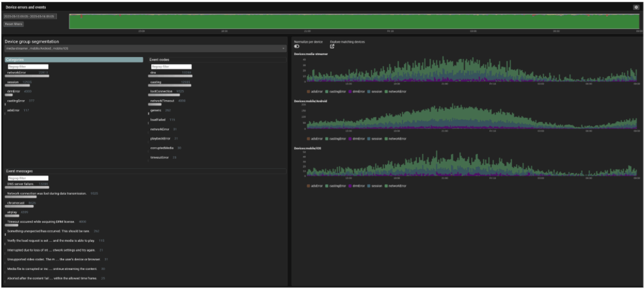
Task: Filter by networkError category
Action: point(16,73)
